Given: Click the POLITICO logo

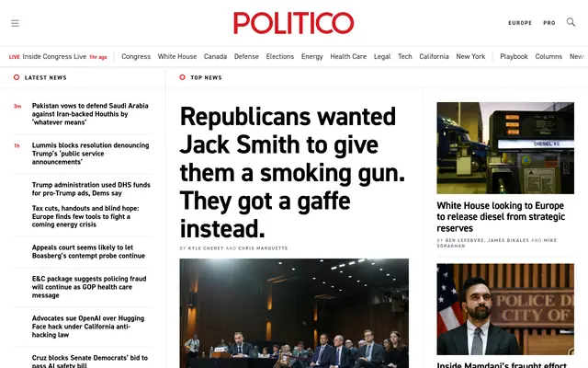Looking at the screenshot, I should pyautogui.click(x=294, y=23).
